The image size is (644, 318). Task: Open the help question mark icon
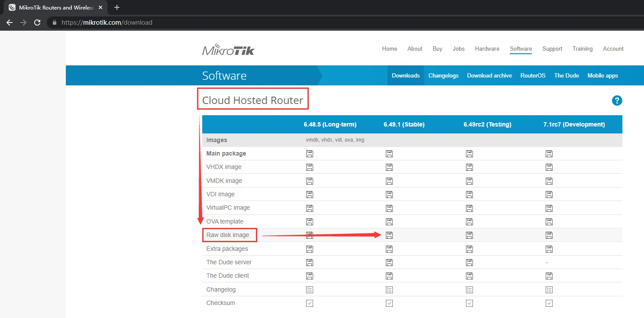[x=617, y=100]
